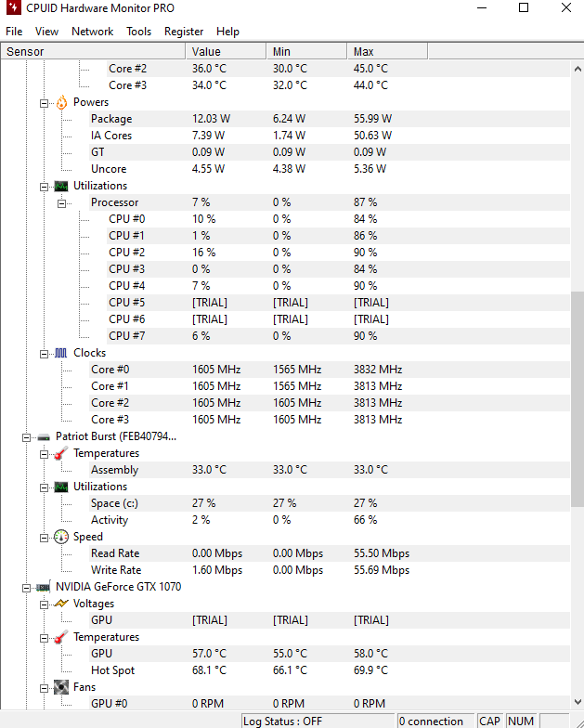The width and height of the screenshot is (584, 728).
Task: Collapse the NVIDIA GeForce GTX 1070 node
Action: click(x=26, y=587)
